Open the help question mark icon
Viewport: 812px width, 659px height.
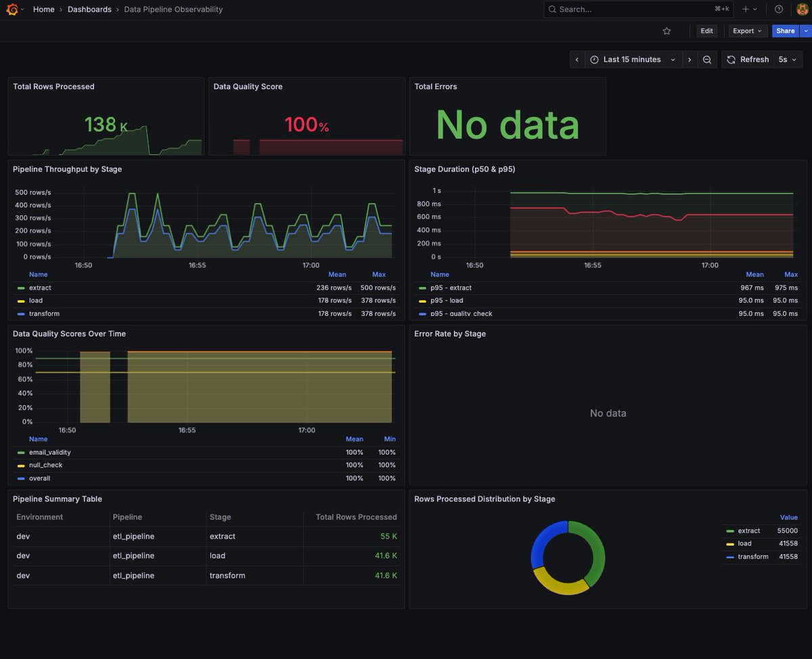(x=779, y=9)
